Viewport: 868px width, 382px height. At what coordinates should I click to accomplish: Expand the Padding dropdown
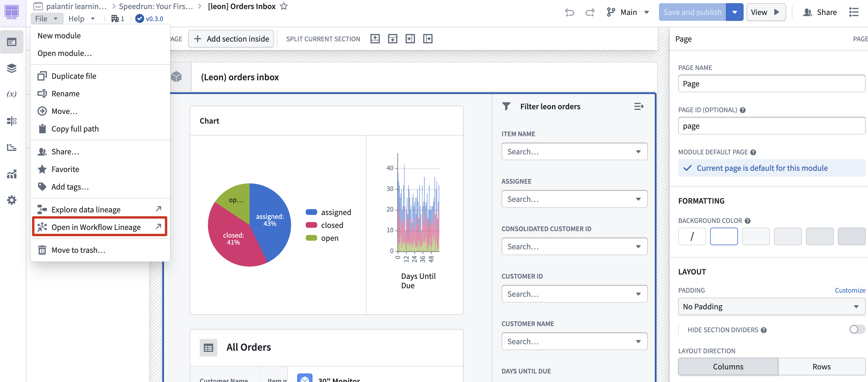click(771, 306)
